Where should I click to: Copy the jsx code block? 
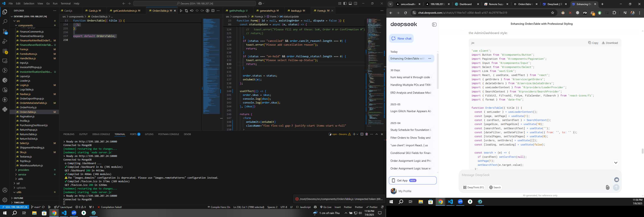point(593,43)
